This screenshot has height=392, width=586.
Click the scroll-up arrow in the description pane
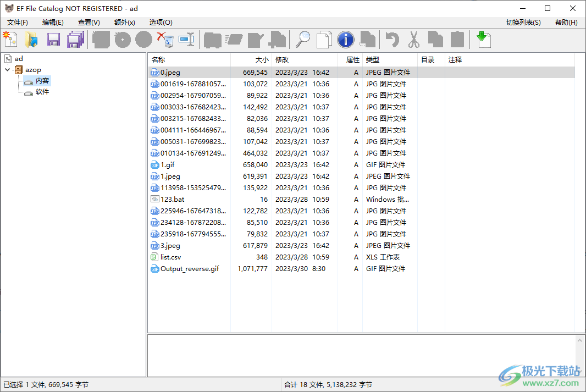click(x=579, y=340)
